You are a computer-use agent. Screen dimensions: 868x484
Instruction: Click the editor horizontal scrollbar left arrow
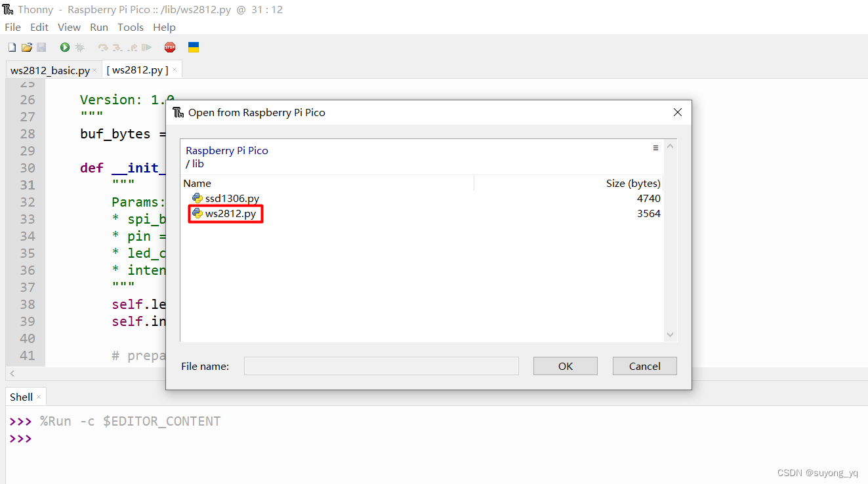tap(10, 373)
